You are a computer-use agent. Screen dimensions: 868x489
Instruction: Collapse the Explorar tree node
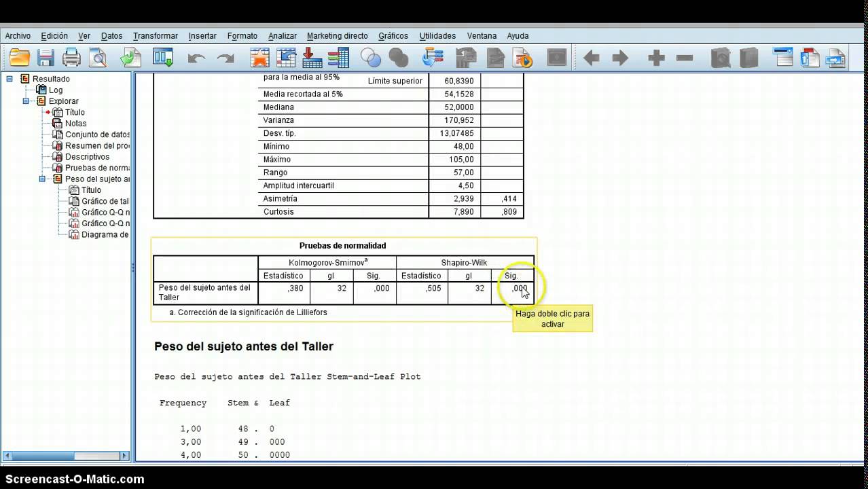tap(26, 101)
